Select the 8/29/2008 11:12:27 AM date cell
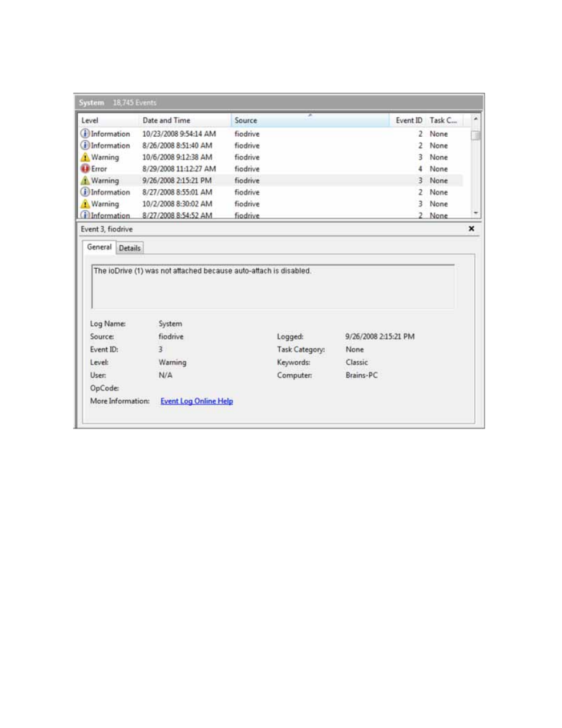This screenshot has width=562, height=728. click(179, 169)
